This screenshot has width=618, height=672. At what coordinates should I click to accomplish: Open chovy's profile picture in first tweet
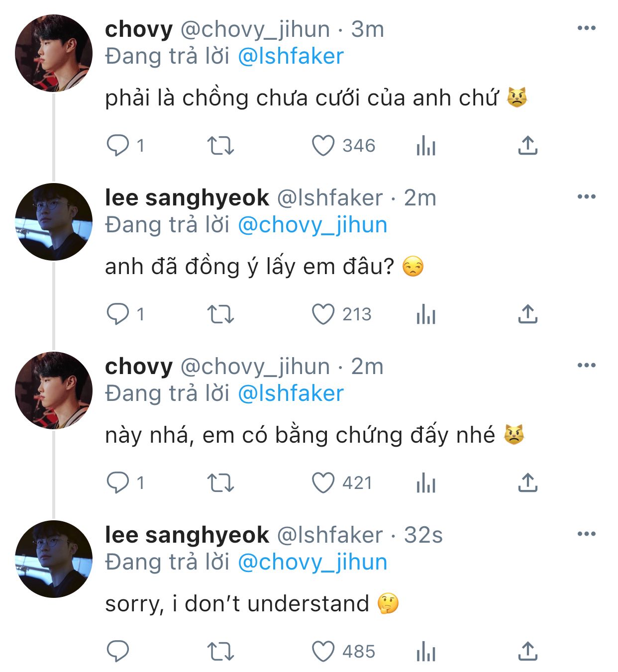coord(54,53)
